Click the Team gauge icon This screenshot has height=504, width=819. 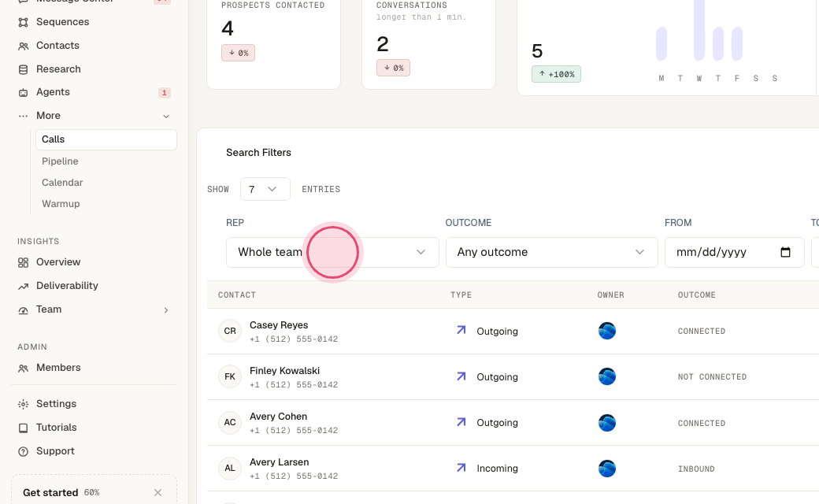[23, 310]
